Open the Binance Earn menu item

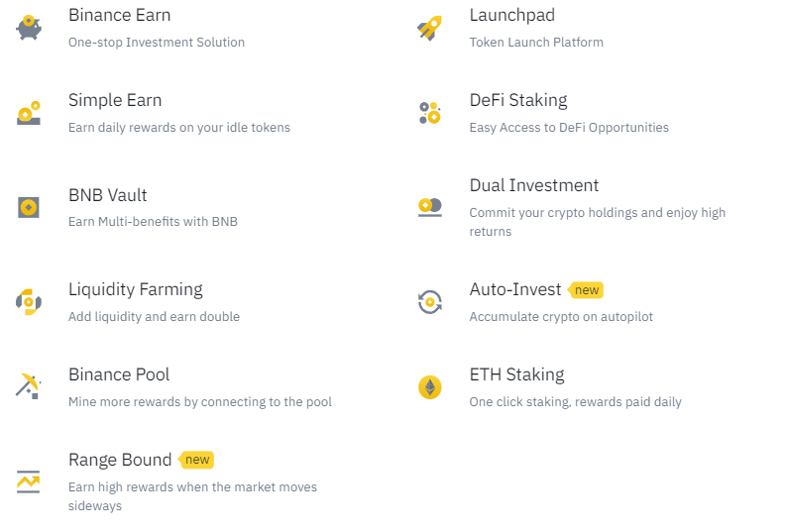pyautogui.click(x=120, y=15)
